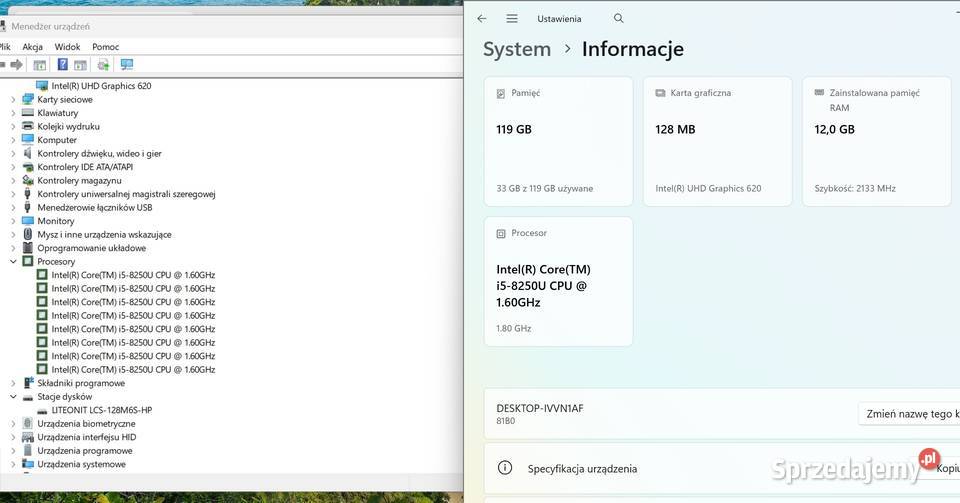Expand Specyfikacja urządzenia section
960x503 pixels.
pyautogui.click(x=722, y=468)
